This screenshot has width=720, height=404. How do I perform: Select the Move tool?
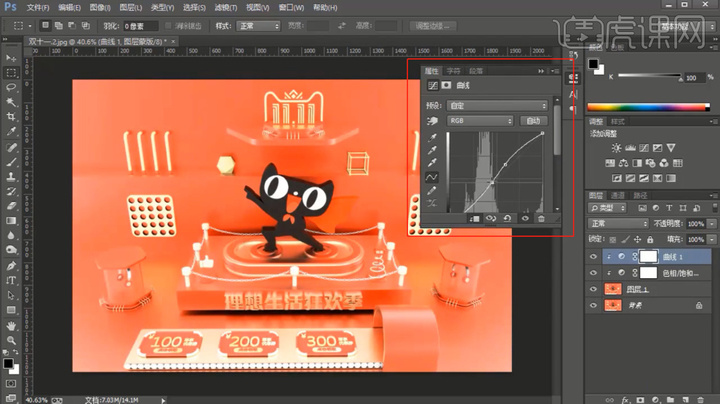click(11, 58)
